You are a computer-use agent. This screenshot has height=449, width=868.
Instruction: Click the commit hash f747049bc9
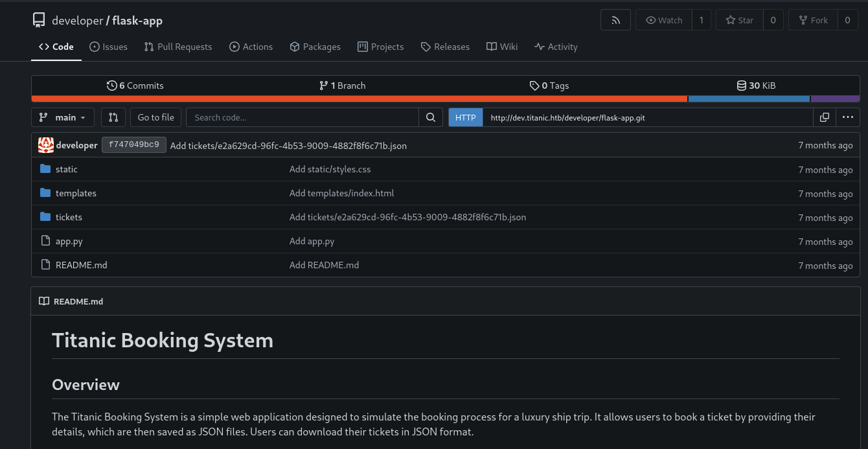[x=134, y=145]
